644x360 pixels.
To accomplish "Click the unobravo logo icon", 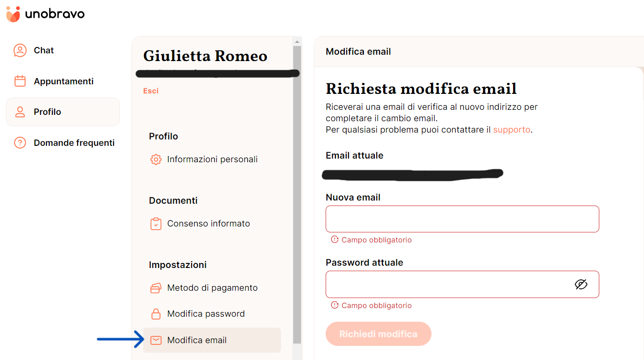I will coord(13,14).
